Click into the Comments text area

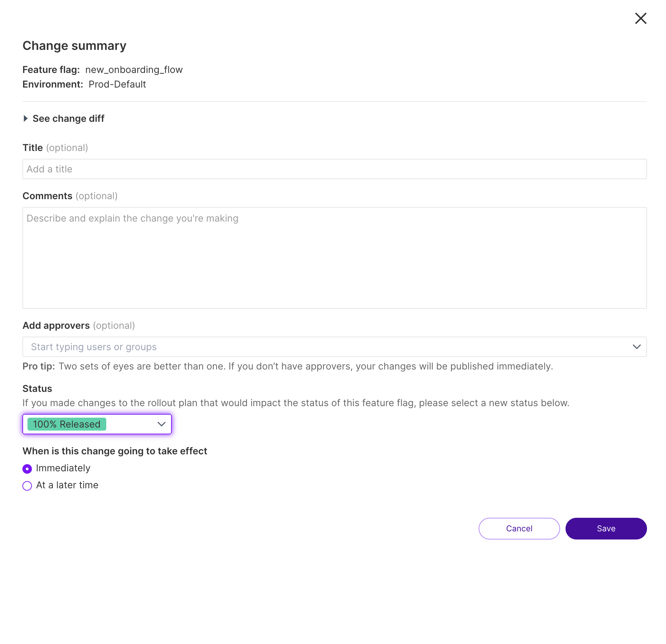(x=334, y=258)
